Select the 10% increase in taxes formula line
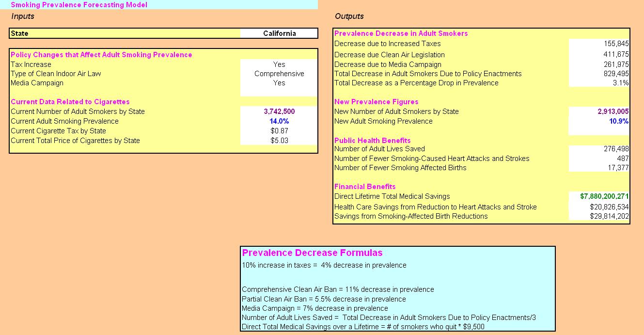 [x=324, y=265]
